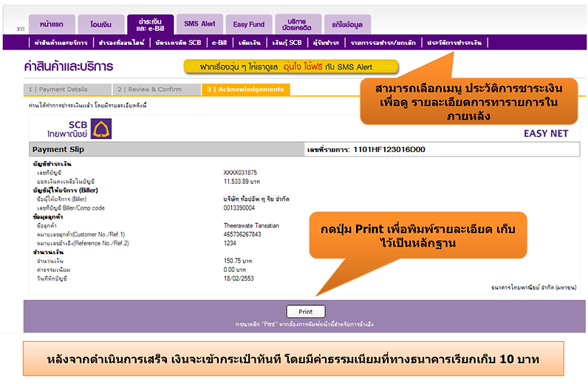The height and width of the screenshot is (384, 588).
Task: Click the ค่าสินค้าและบริการ page heading
Action: pos(69,66)
